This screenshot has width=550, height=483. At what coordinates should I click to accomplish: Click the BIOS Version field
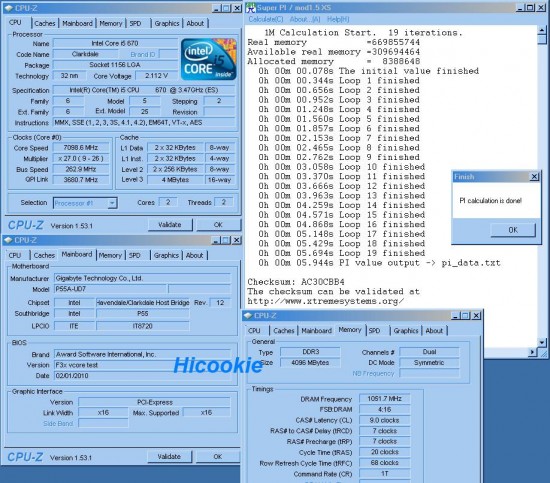pyautogui.click(x=142, y=365)
